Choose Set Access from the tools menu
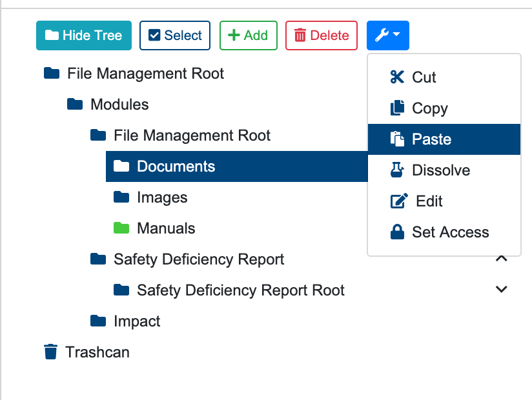532x400 pixels. 444,232
